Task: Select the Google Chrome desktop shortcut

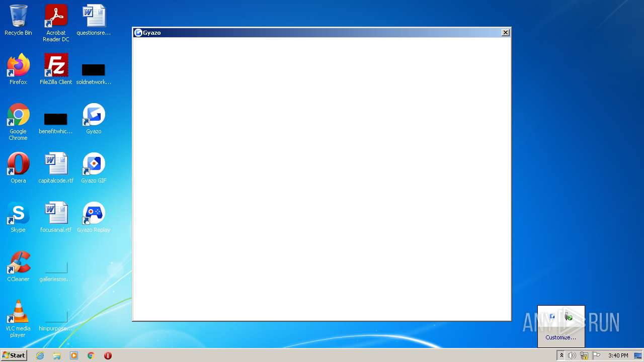Action: click(18, 122)
